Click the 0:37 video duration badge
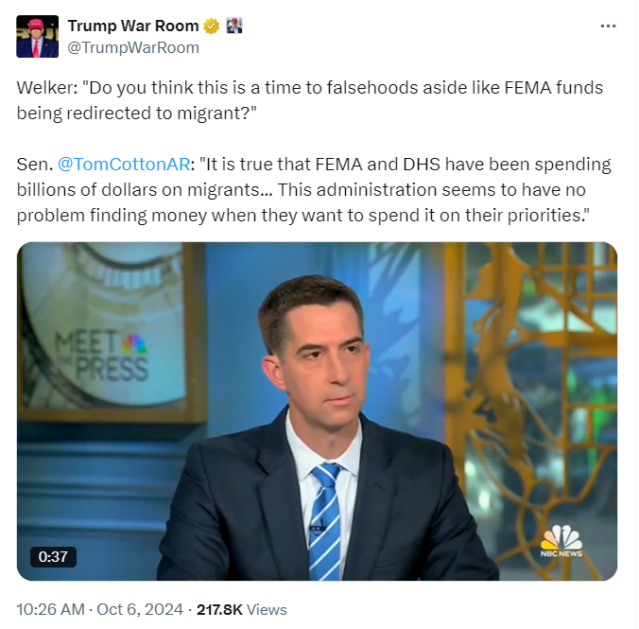The width and height of the screenshot is (639, 629). [53, 557]
